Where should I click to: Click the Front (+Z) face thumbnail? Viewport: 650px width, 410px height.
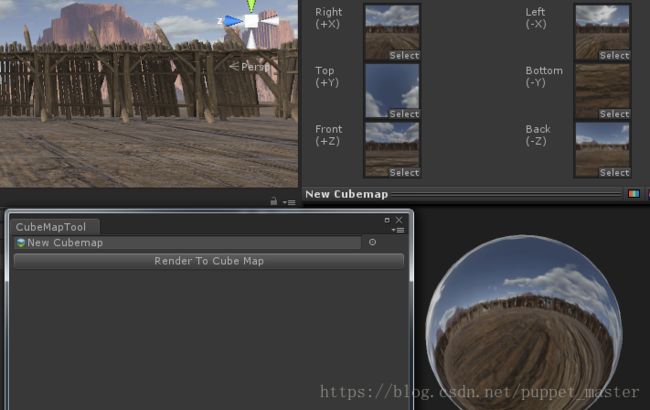click(x=392, y=149)
